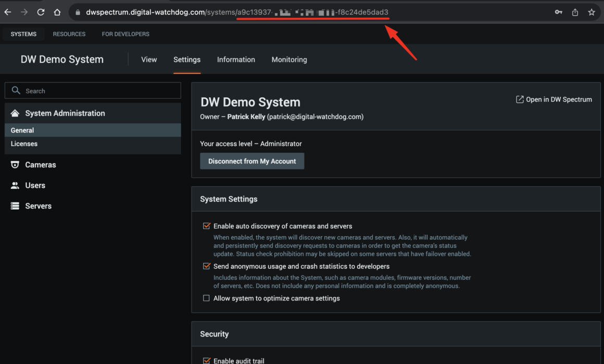Reload the page with refresh icon
Screen dimensions: 604x364
click(41, 12)
